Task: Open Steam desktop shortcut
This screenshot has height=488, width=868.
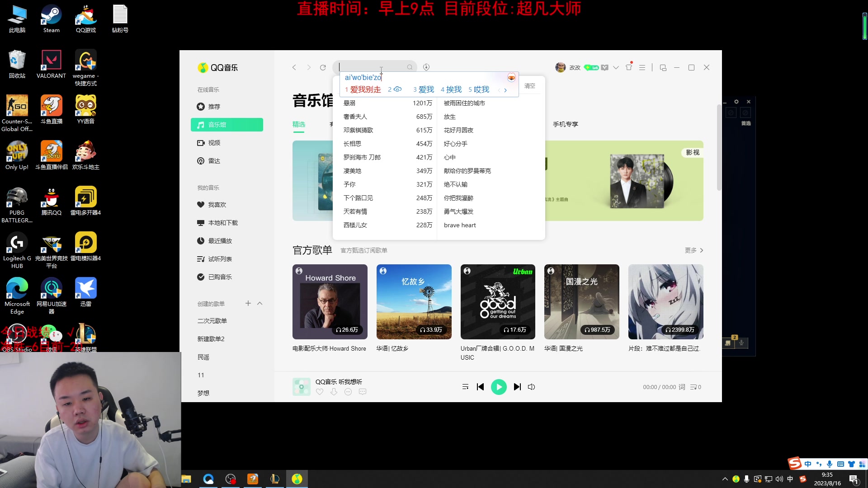Action: click(x=51, y=19)
